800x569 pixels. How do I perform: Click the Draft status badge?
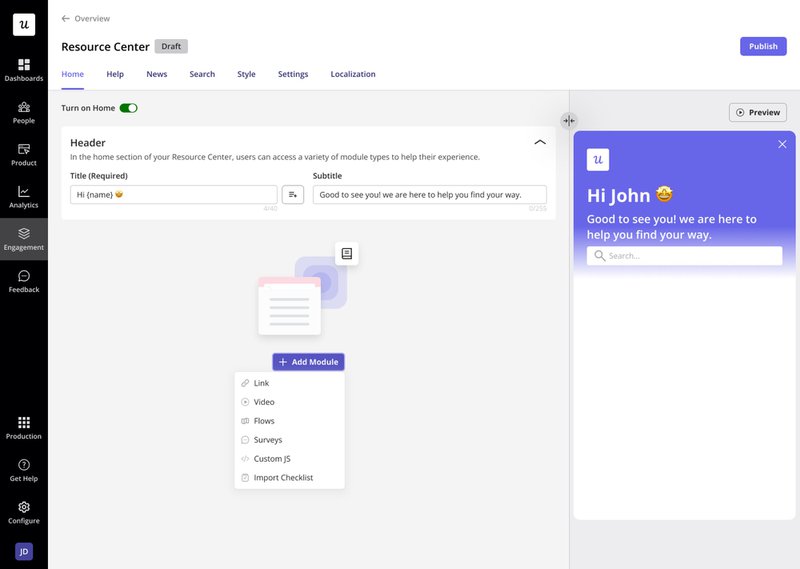point(171,46)
